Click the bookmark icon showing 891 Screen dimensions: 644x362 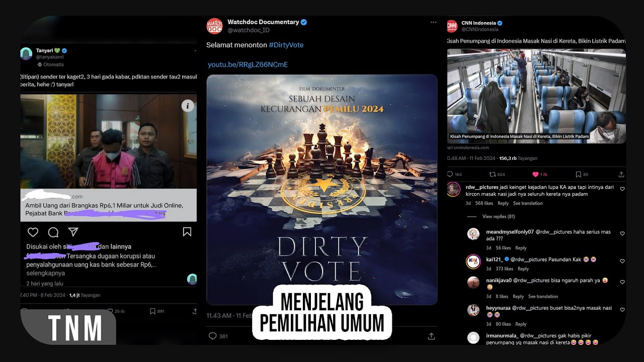(x=152, y=311)
